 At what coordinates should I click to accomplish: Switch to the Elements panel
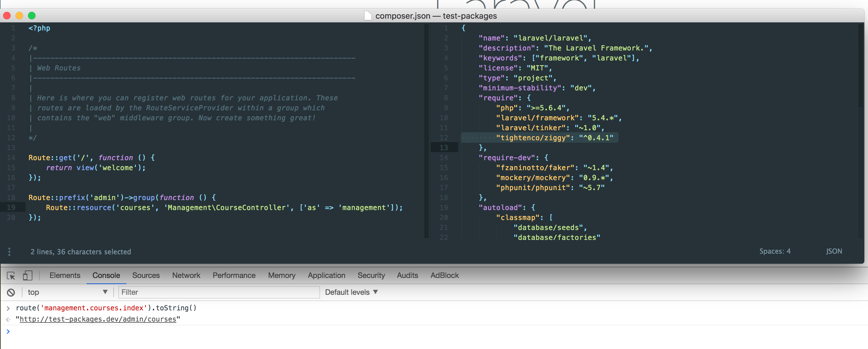(x=65, y=275)
